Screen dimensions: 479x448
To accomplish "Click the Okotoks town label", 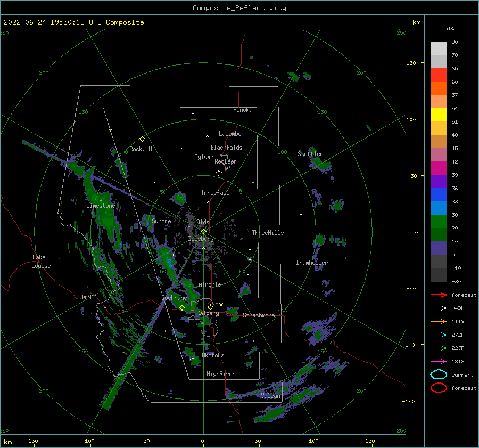I will 213,355.
